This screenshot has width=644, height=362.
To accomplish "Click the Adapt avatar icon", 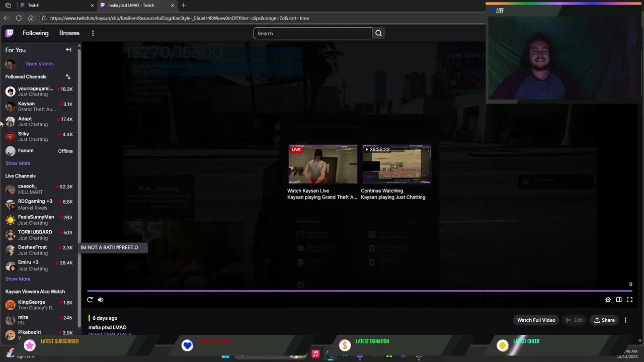I will 10,122.
